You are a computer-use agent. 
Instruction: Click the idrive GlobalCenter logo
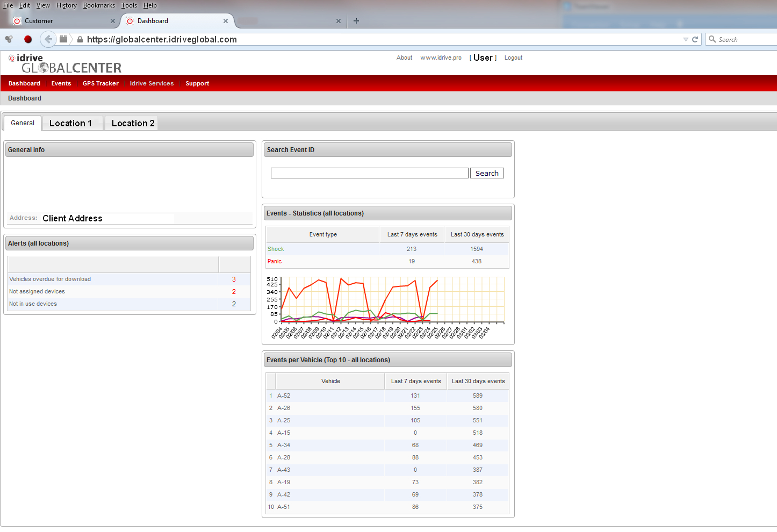[65, 63]
